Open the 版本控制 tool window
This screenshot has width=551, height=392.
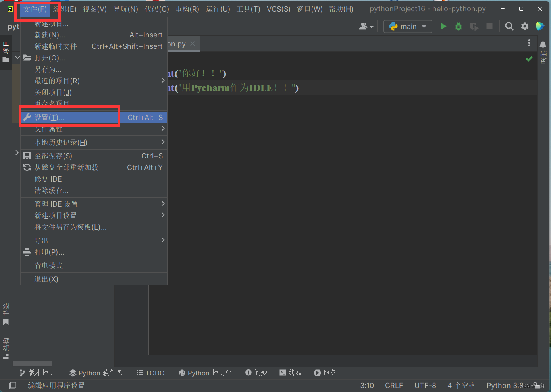coord(37,373)
